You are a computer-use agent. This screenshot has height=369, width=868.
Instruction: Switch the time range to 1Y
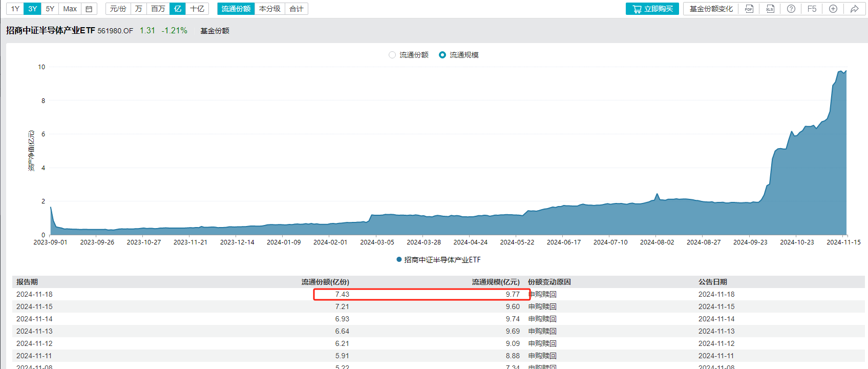[x=15, y=9]
